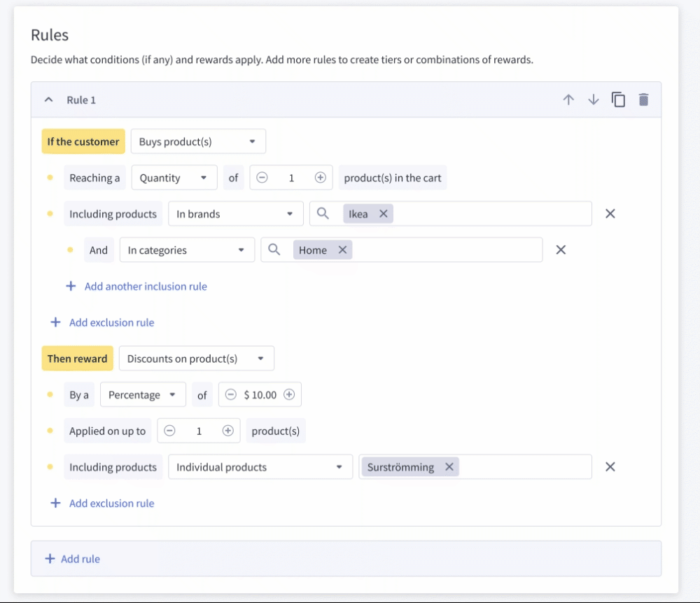Viewport: 700px width, 603px height.
Task: Collapse Rule 1 with the chevron
Action: 49,99
